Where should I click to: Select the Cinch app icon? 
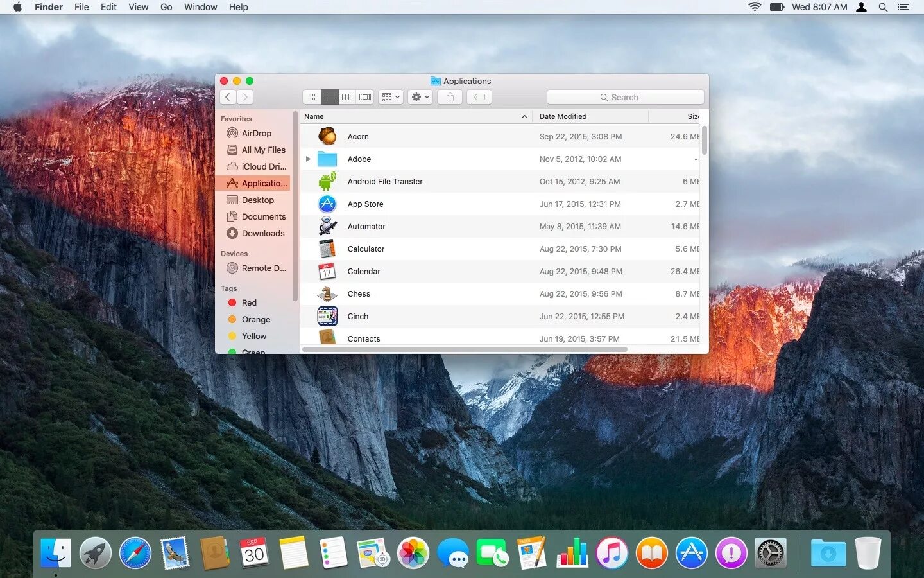pyautogui.click(x=327, y=316)
